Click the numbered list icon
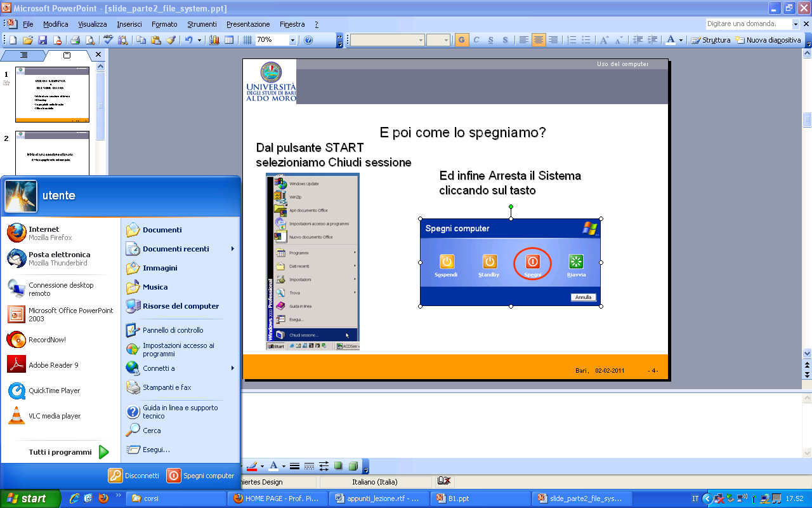Image resolution: width=812 pixels, height=508 pixels. pyautogui.click(x=572, y=40)
